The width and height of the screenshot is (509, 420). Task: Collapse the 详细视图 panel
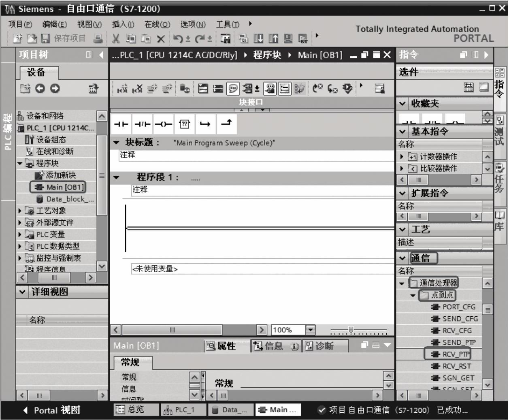[x=22, y=292]
